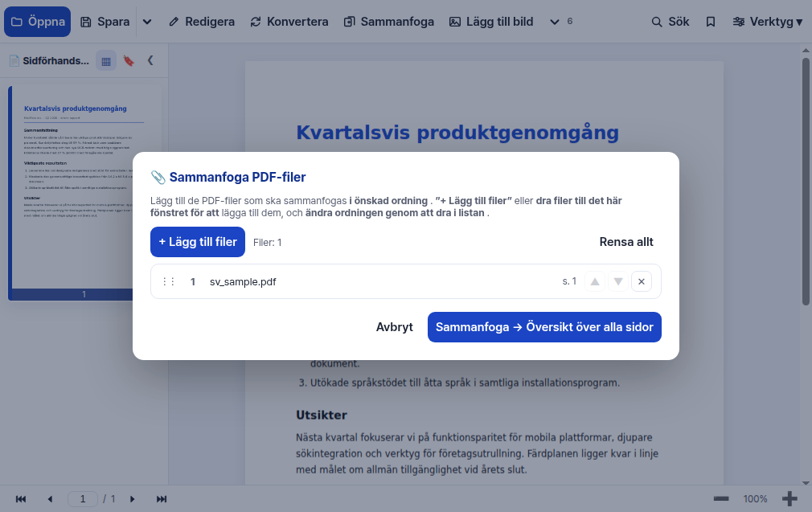Open the bookmarks panel icon in sidebar
This screenshot has height=512, width=812.
pyautogui.click(x=129, y=61)
